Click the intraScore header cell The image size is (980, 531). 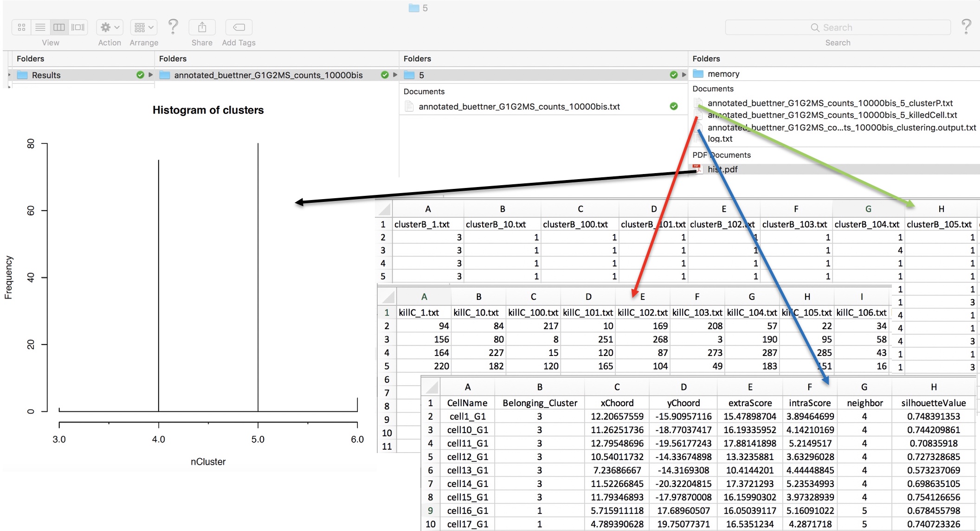click(810, 403)
